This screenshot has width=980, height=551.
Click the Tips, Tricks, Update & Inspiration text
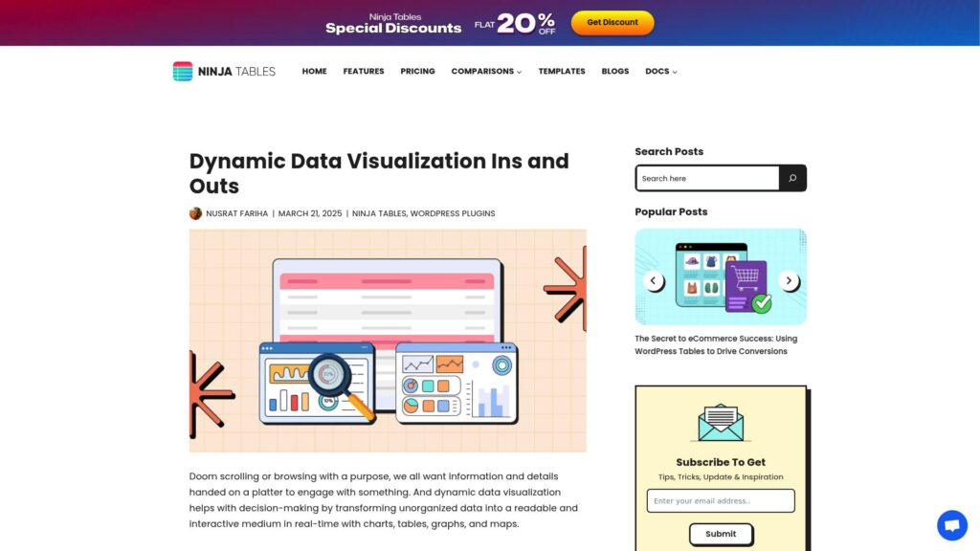coord(721,476)
